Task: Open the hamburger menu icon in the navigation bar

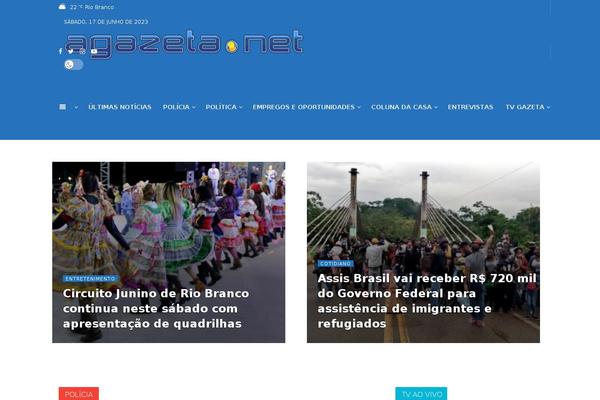Action: [x=62, y=107]
